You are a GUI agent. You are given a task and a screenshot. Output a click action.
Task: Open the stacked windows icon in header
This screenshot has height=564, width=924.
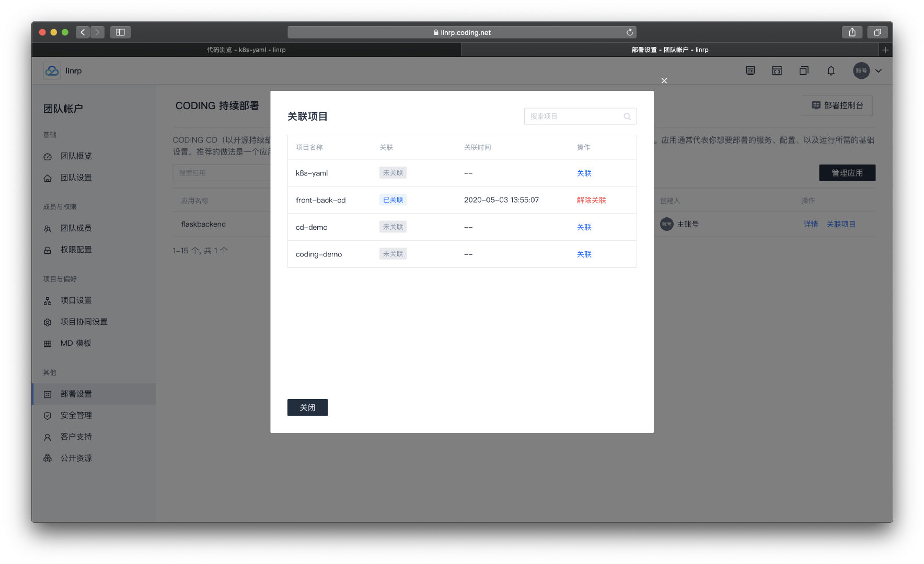click(803, 70)
